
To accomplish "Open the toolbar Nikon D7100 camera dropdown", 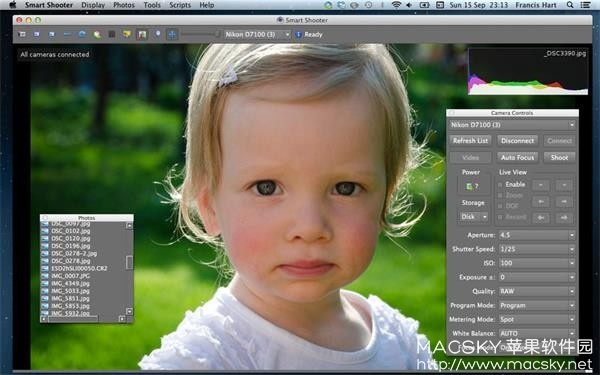I will 257,34.
